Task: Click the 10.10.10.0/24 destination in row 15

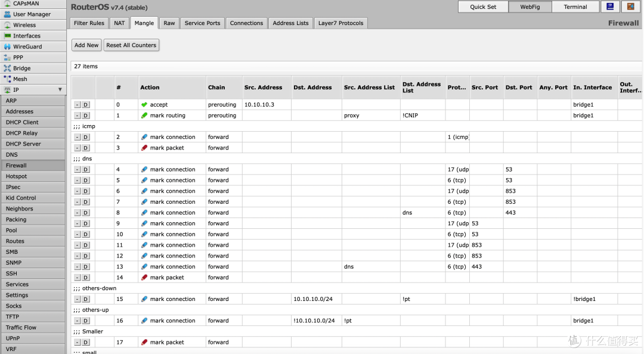Action: (317, 299)
